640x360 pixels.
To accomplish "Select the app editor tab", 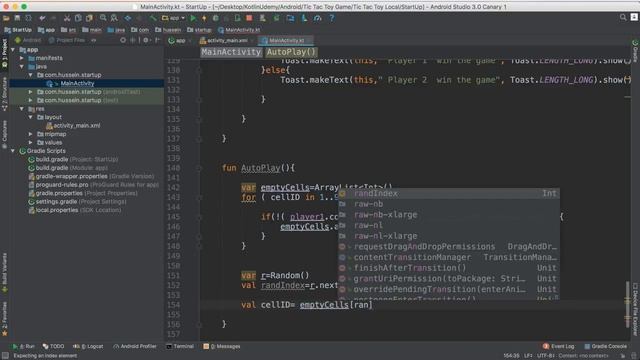I will (x=177, y=40).
